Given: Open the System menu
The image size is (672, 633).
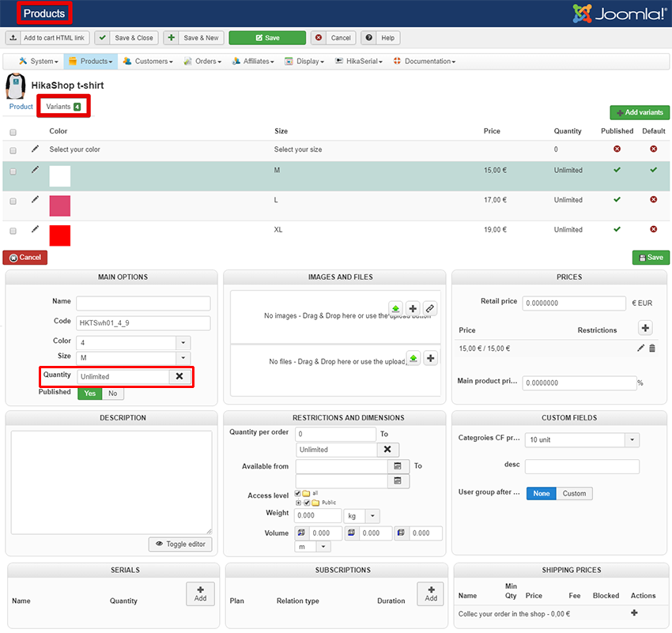Looking at the screenshot, I should tap(39, 61).
